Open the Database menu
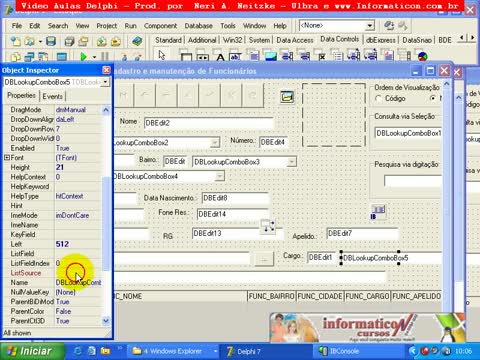This screenshot has width=480, height=360. tap(199, 26)
